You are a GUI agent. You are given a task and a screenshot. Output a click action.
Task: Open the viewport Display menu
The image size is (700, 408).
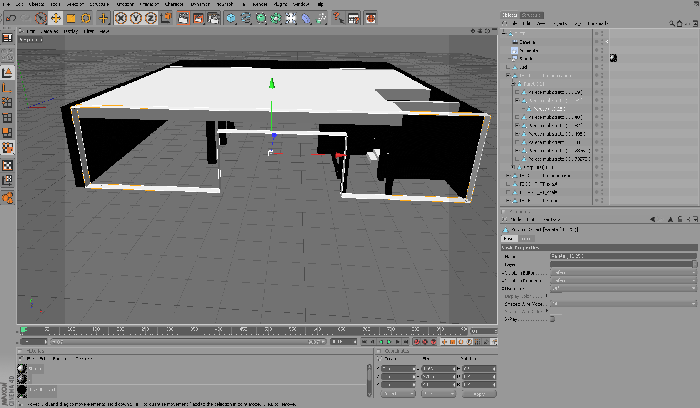tap(71, 31)
